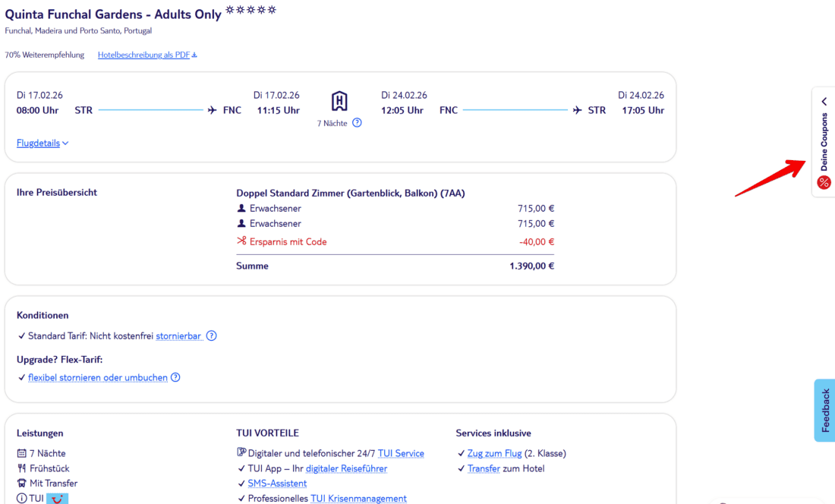Click the outbound flight airplane icon
This screenshot has width=835, height=504.
point(212,110)
